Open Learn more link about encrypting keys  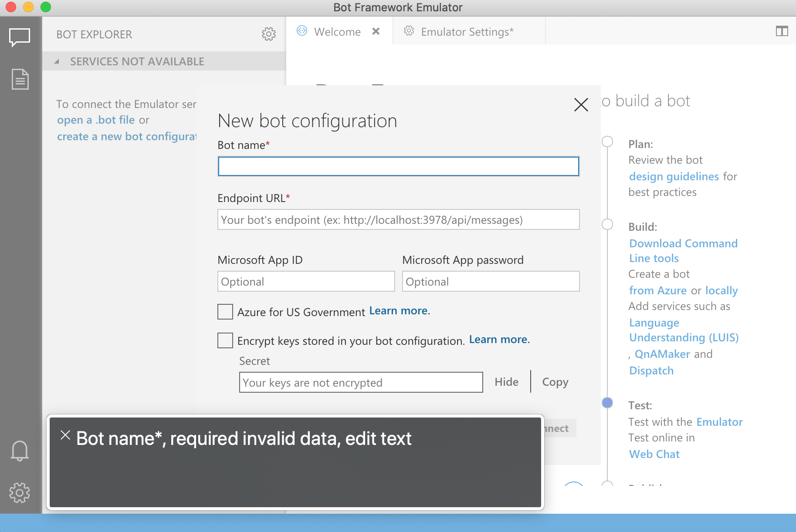[500, 340]
